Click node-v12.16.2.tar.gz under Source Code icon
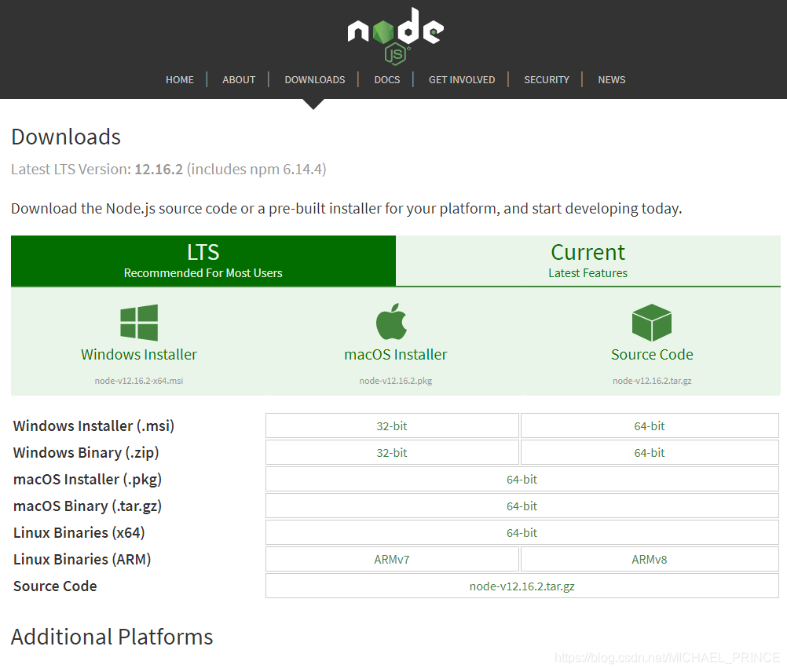 click(652, 381)
